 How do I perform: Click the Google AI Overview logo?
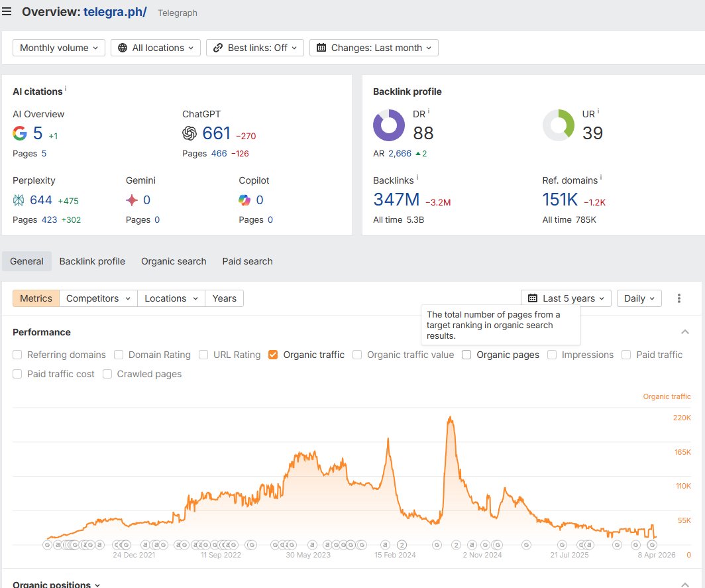[x=19, y=133]
